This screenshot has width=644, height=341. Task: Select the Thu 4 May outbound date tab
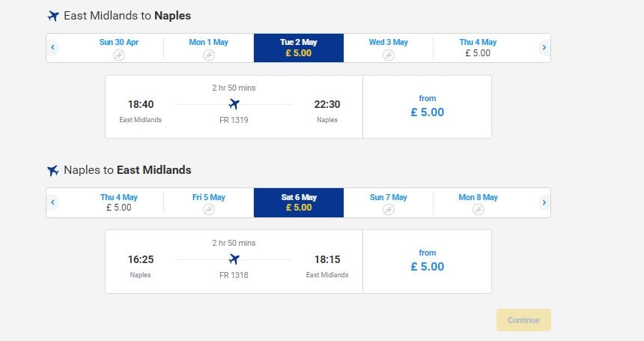click(x=478, y=48)
